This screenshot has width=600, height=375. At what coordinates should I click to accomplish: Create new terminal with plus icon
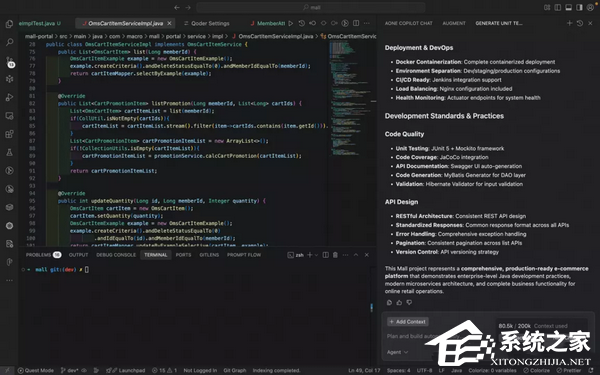coord(310,255)
